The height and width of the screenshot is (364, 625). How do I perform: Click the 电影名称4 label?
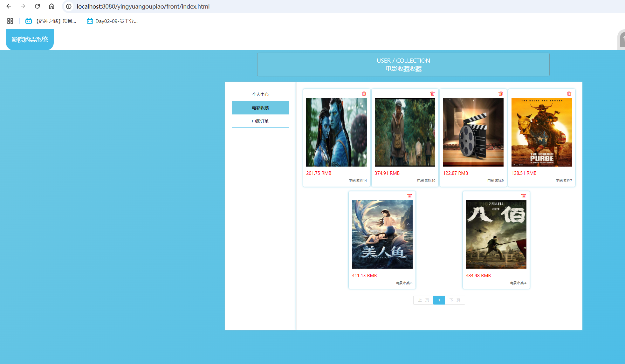pyautogui.click(x=518, y=283)
